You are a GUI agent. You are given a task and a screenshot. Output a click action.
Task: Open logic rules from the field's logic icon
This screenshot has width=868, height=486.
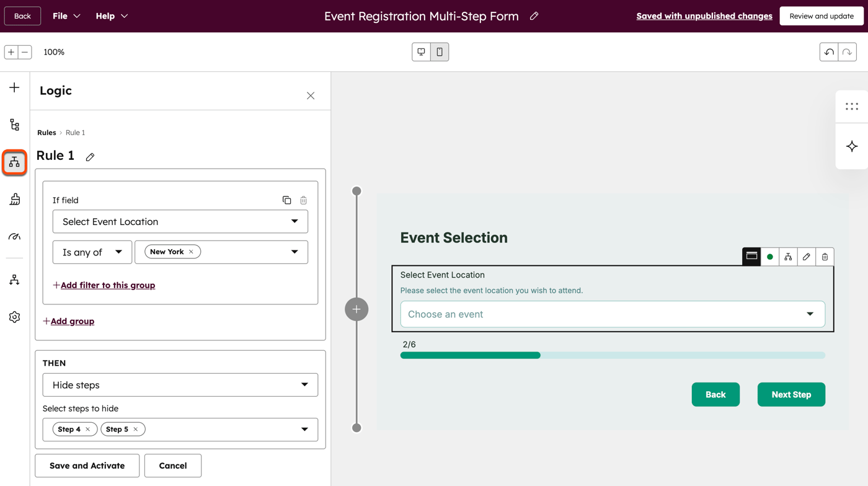pyautogui.click(x=787, y=256)
